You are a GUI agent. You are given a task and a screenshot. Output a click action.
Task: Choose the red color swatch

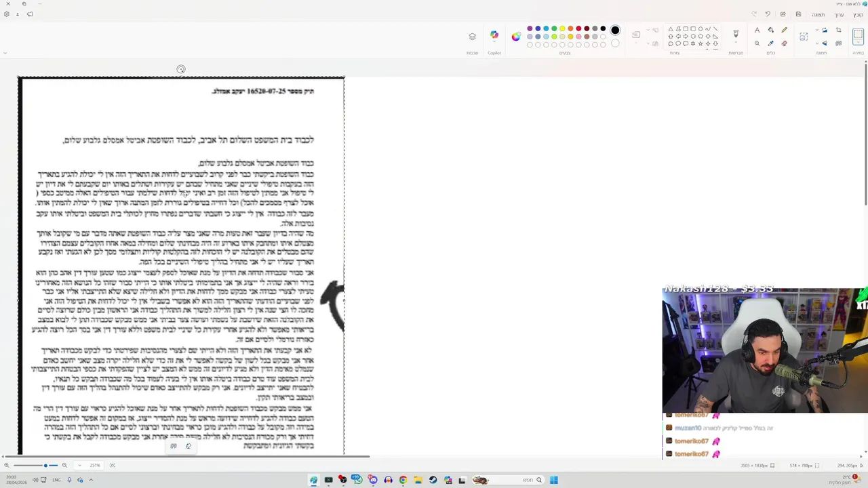(x=578, y=28)
